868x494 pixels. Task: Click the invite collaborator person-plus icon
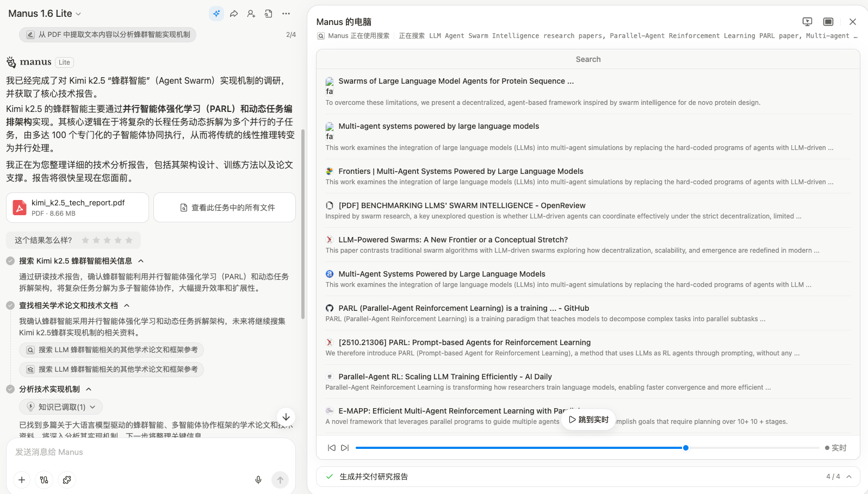251,14
